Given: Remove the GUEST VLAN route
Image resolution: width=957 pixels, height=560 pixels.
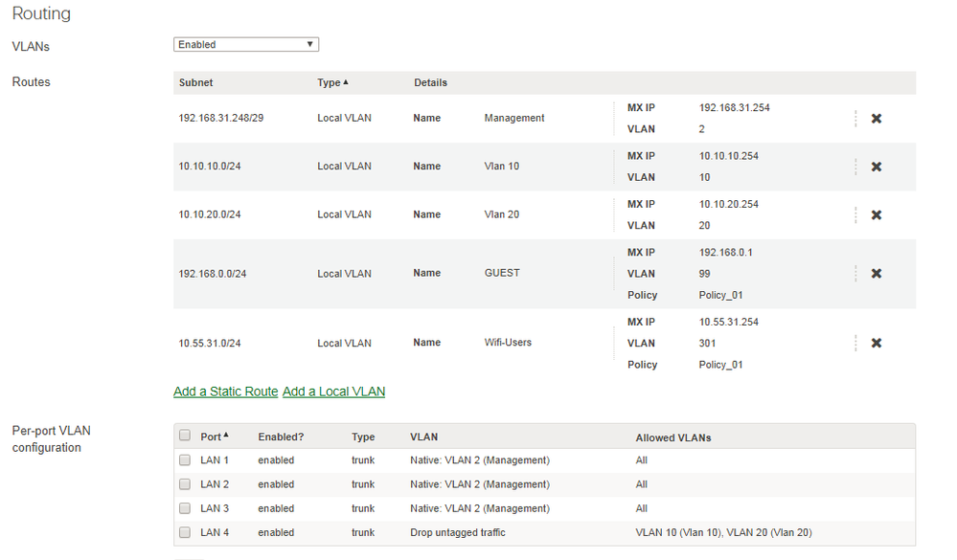Looking at the screenshot, I should tap(876, 274).
